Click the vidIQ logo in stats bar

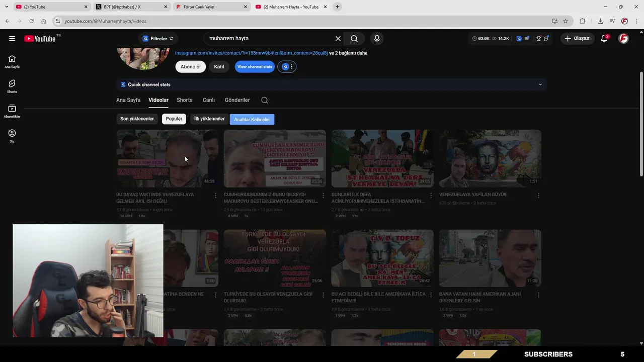point(519,39)
